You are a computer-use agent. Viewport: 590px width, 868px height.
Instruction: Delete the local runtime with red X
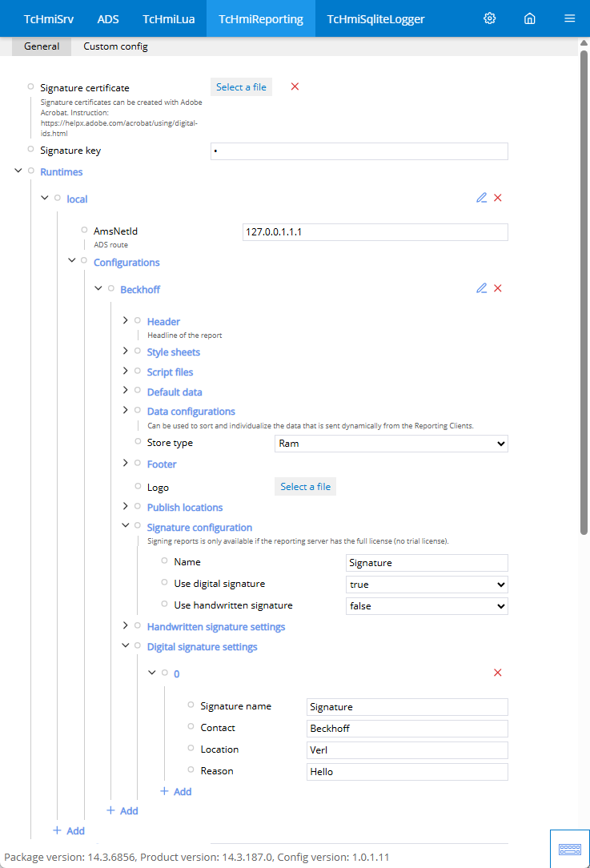pos(498,198)
